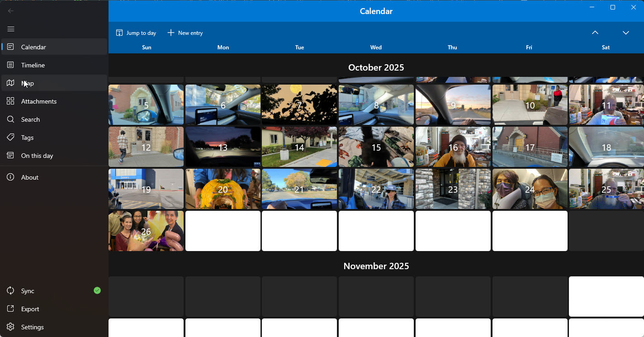Open the Map view
This screenshot has height=337, width=644.
click(28, 83)
